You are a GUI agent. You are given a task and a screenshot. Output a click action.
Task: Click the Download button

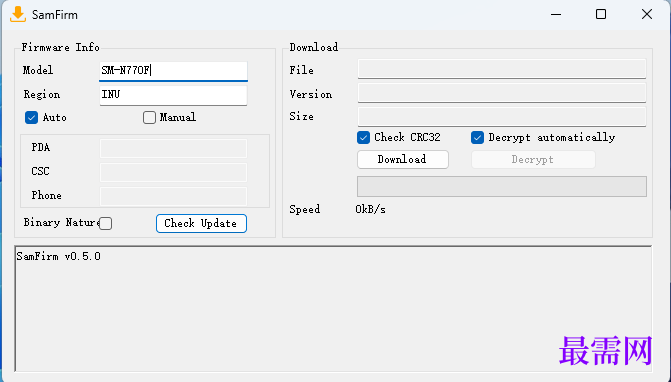(403, 160)
